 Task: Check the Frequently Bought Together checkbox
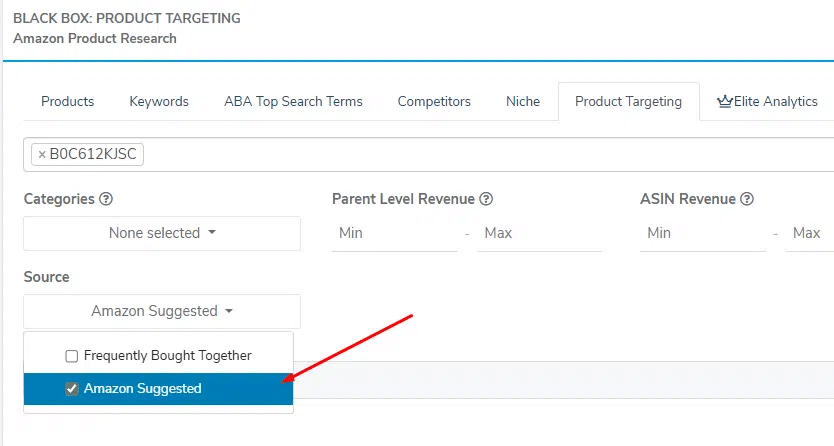71,355
